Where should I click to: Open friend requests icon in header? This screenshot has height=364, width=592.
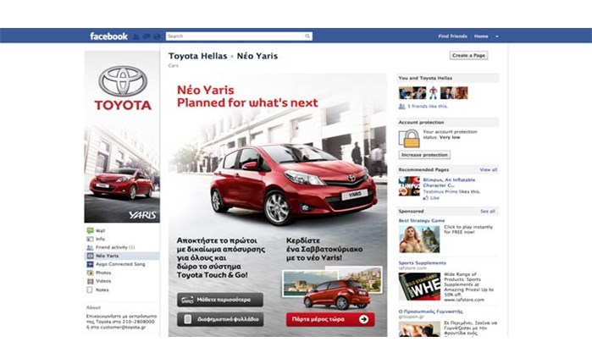coord(136,36)
